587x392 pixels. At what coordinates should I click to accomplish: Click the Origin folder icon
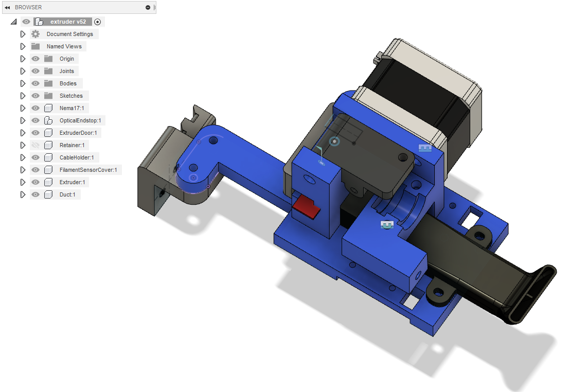click(48, 59)
